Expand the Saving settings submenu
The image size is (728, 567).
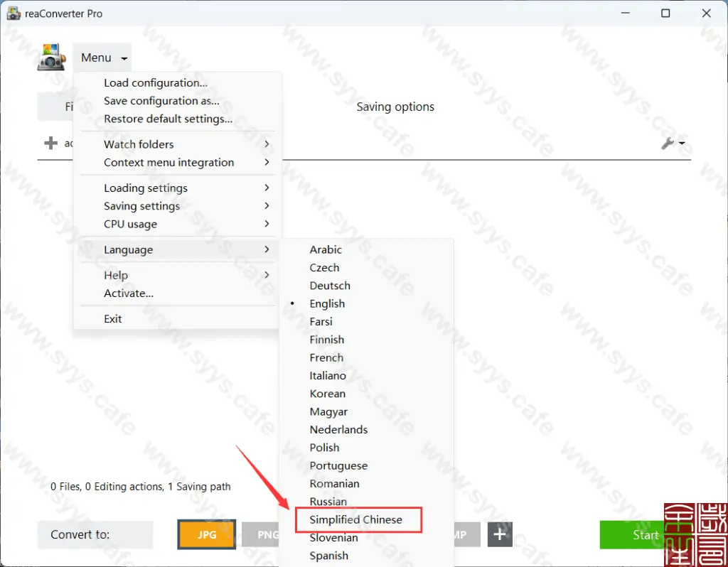point(177,206)
